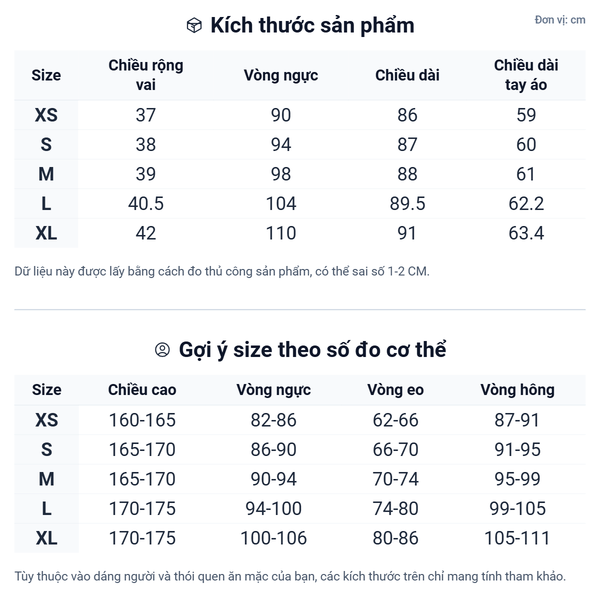Click the Đơn vị: cm label
This screenshot has height=600, width=600.
(x=560, y=20)
